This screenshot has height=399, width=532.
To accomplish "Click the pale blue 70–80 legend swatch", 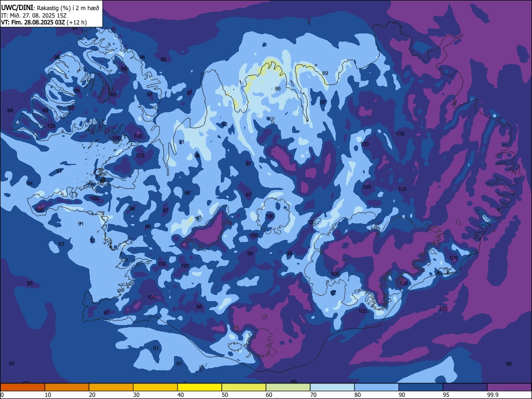I will pos(332,387).
